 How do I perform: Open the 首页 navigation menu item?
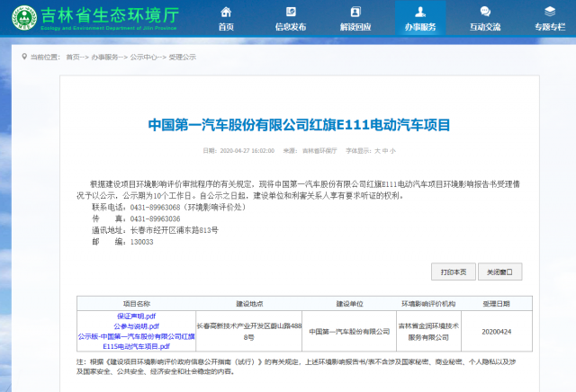(x=226, y=27)
